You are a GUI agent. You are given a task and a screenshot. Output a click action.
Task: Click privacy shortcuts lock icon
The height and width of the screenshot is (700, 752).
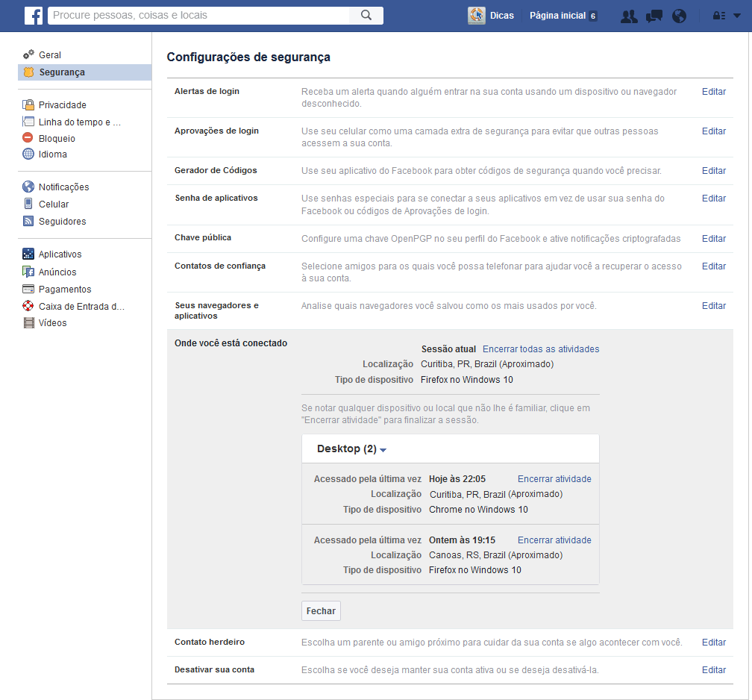(719, 16)
